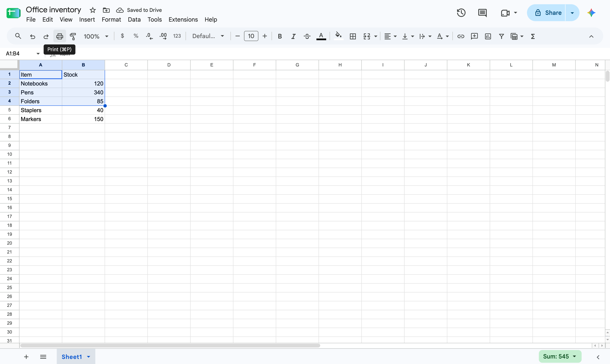Increase decimal places
The width and height of the screenshot is (610, 364).
tap(163, 36)
